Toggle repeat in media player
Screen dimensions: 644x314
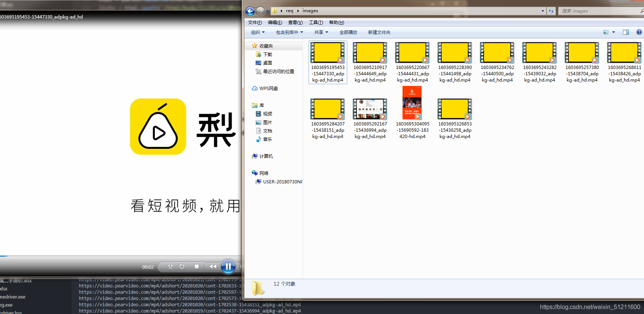coord(182,266)
